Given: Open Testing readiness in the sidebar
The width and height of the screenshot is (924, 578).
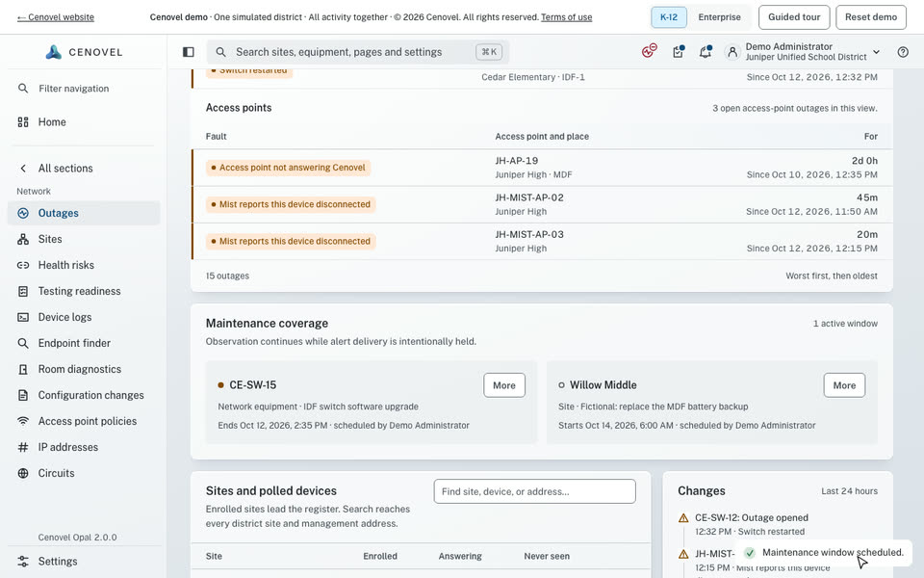Looking at the screenshot, I should pos(84,291).
